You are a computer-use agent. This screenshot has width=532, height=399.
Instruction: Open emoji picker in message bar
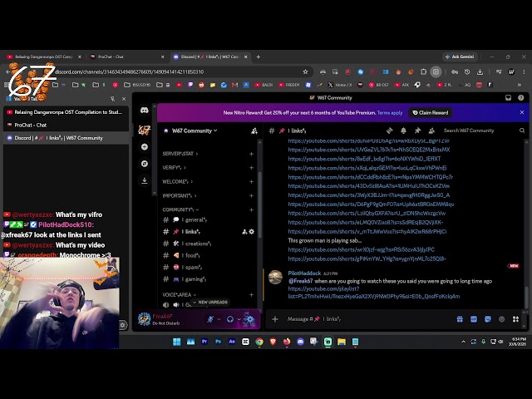501,319
